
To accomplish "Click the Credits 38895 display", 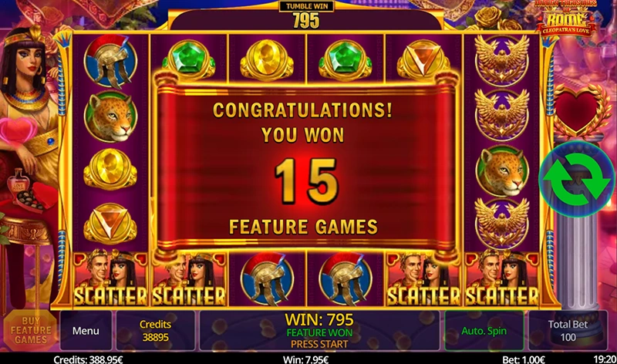I will pos(156,331).
